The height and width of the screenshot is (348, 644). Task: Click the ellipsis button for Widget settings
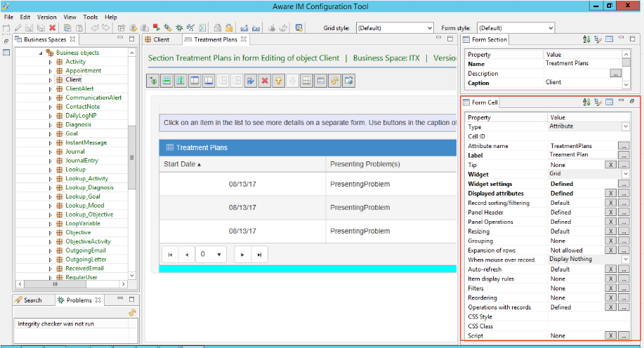[624, 184]
